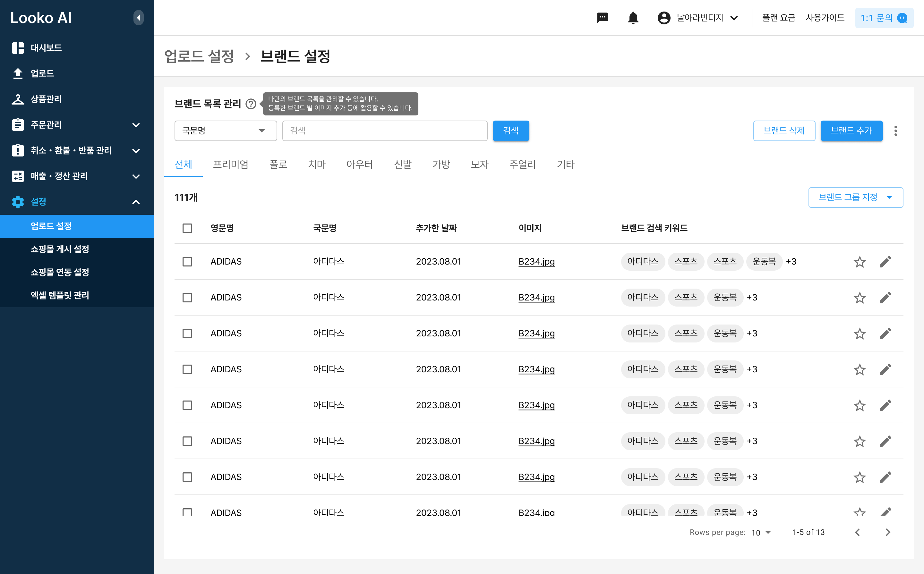This screenshot has height=574, width=924.
Task: Edit the first ADIDAS row with pencil
Action: coord(885,262)
